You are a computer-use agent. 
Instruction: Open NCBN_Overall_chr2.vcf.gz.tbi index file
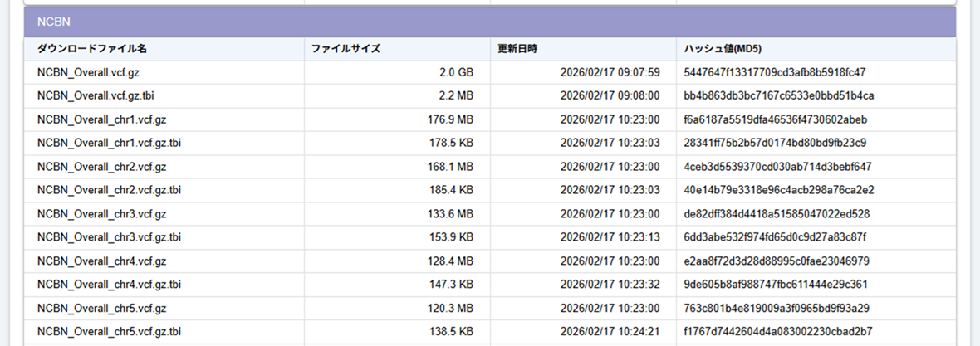[x=110, y=190]
